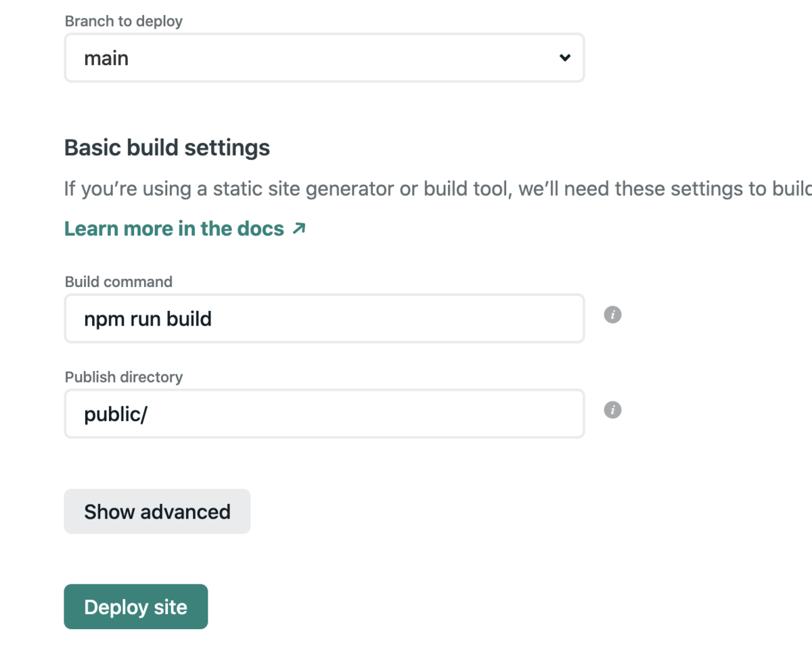Open the Branch to deploy dropdown
This screenshot has width=812, height=648.
coord(323,58)
